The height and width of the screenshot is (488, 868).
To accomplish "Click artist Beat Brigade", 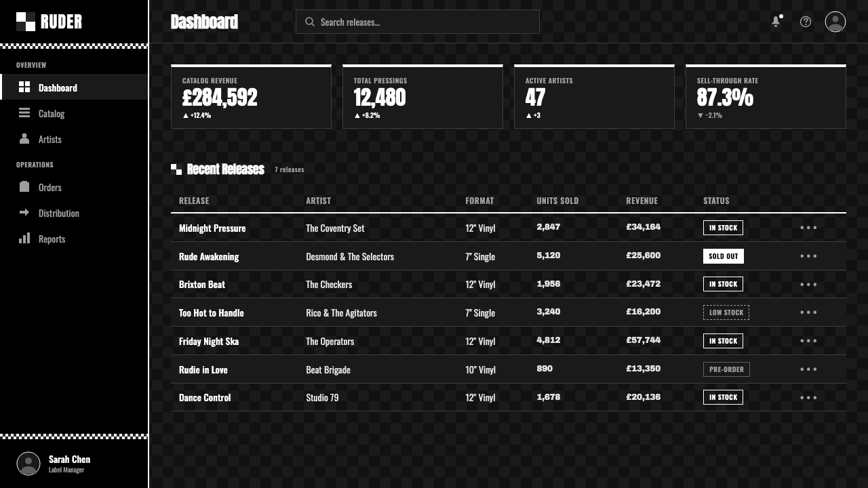I will coord(328,370).
